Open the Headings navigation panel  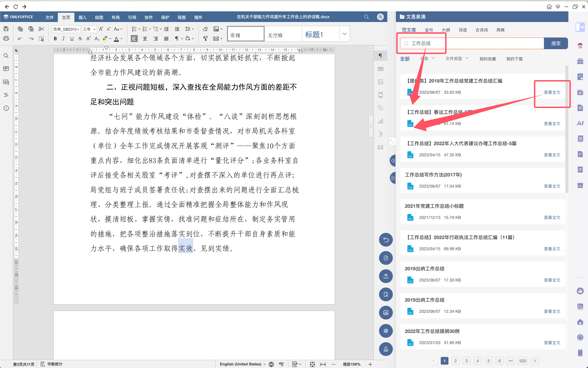click(x=6, y=95)
